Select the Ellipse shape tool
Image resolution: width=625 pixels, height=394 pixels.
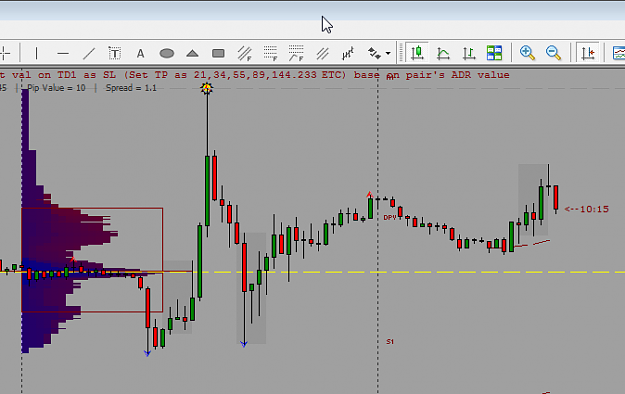tap(167, 53)
